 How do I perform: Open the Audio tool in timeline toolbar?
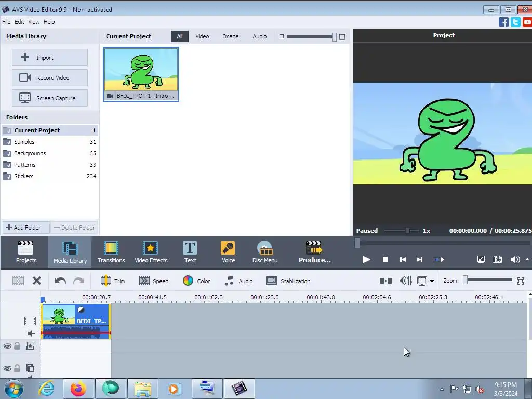(x=238, y=281)
